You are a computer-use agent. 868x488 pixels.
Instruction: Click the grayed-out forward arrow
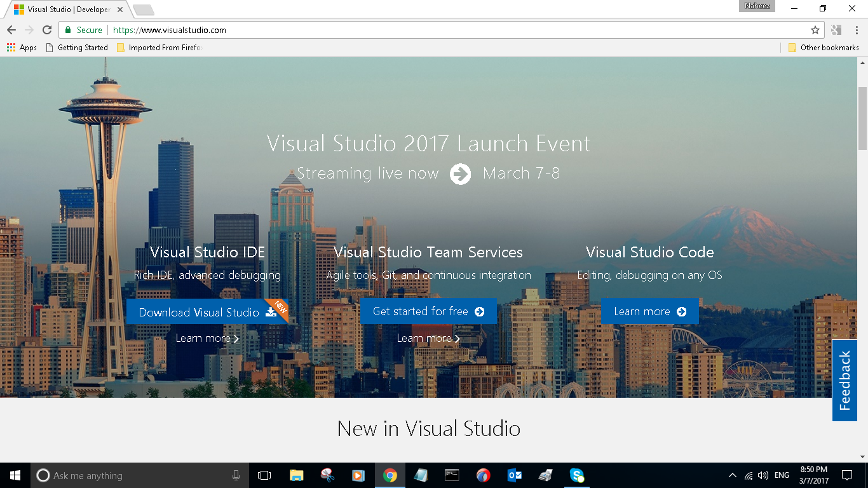[x=29, y=30]
